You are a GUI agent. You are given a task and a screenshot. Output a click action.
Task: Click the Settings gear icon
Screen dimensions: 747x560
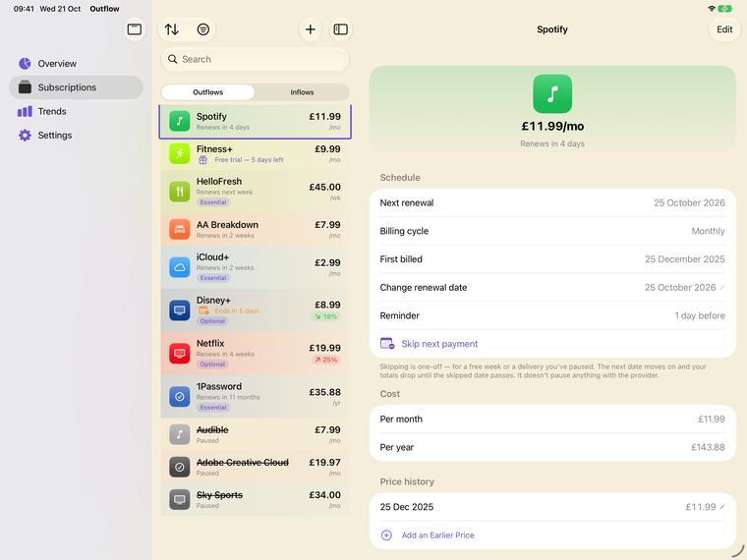[x=25, y=136]
